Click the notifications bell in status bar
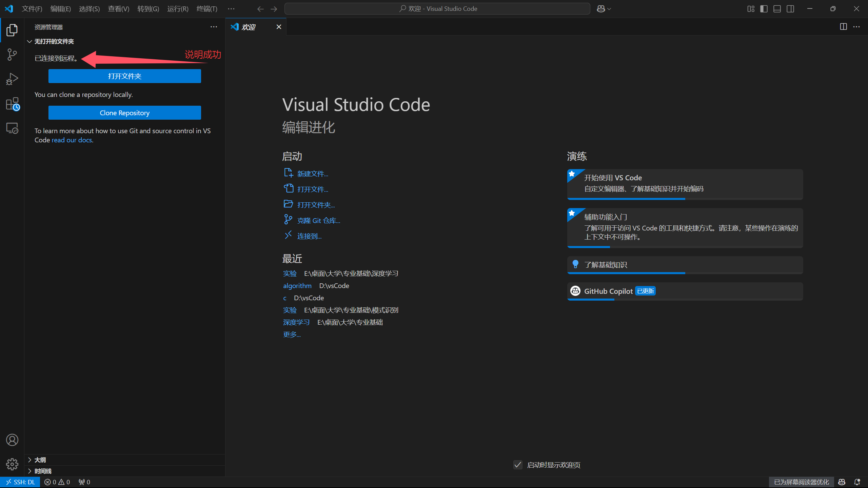Image resolution: width=868 pixels, height=488 pixels. (857, 482)
